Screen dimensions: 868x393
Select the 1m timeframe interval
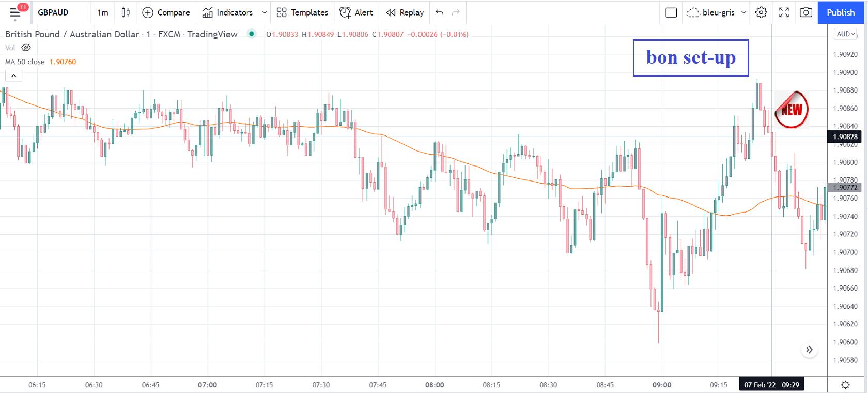coord(103,12)
